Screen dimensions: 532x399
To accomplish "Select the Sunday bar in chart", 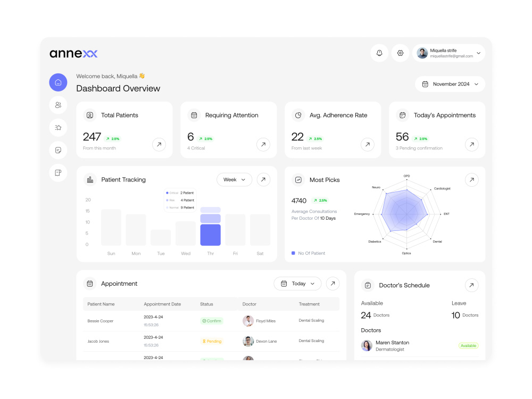I will pyautogui.click(x=111, y=227).
